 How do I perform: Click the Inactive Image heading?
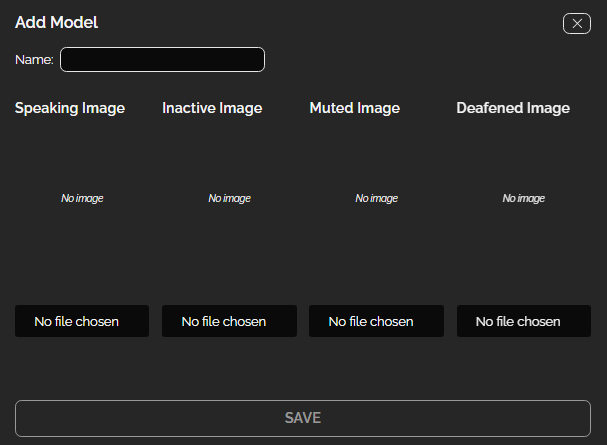tap(212, 108)
